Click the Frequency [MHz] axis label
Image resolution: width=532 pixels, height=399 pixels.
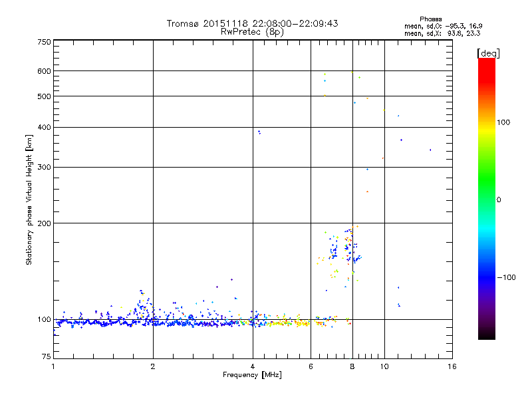[252, 376]
